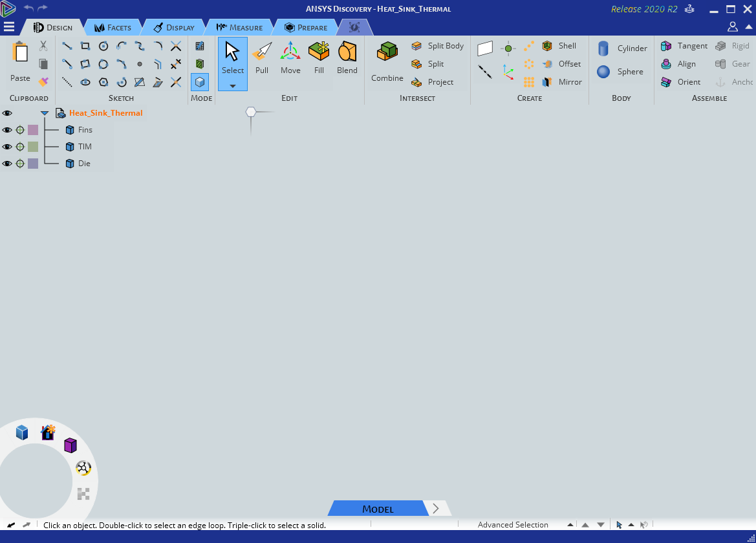Activate the Mirror tool
The image size is (756, 543).
click(562, 82)
